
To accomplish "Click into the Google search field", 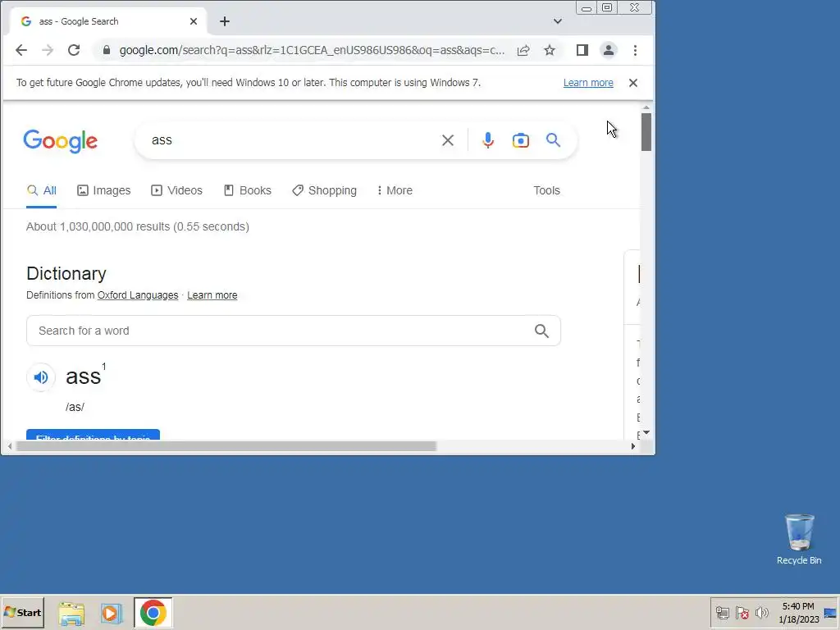I will pyautogui.click(x=290, y=140).
